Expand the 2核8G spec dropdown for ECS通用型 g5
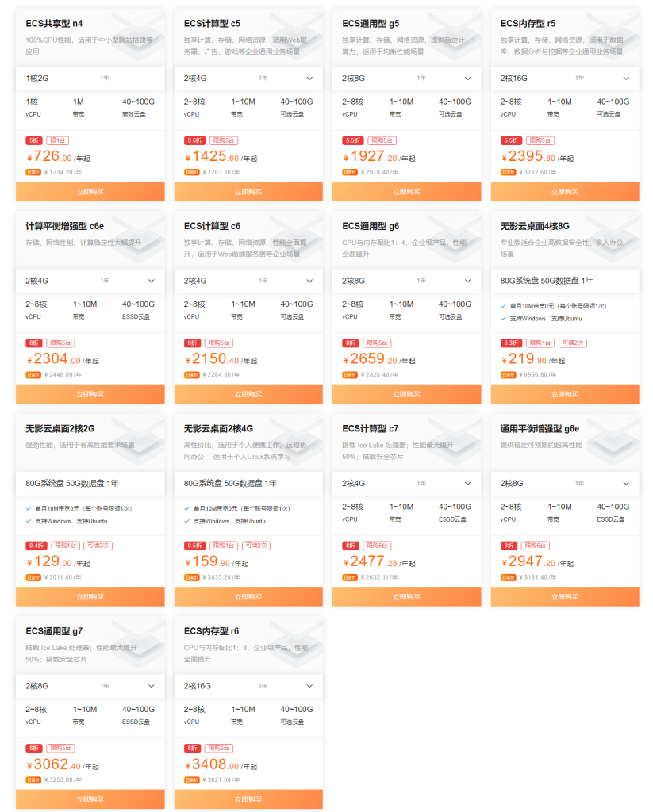Image resolution: width=653 pixels, height=812 pixels. pyautogui.click(x=467, y=79)
